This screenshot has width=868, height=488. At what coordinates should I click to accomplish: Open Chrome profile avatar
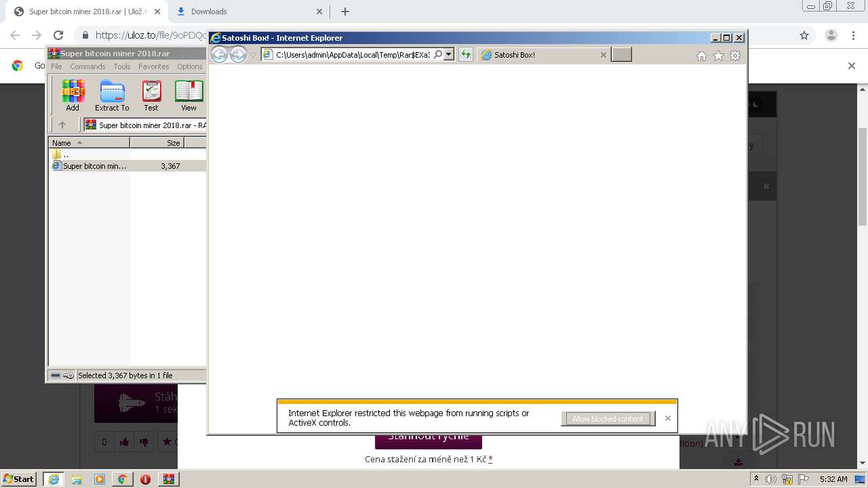[x=831, y=35]
